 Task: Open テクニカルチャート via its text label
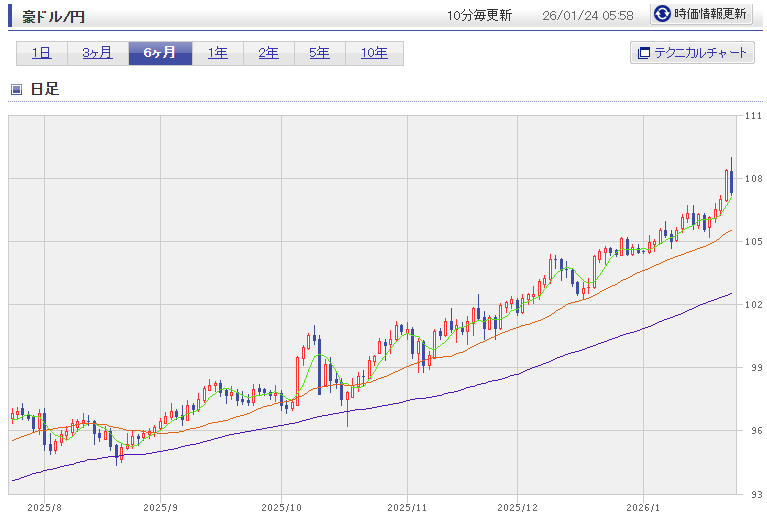coord(700,53)
